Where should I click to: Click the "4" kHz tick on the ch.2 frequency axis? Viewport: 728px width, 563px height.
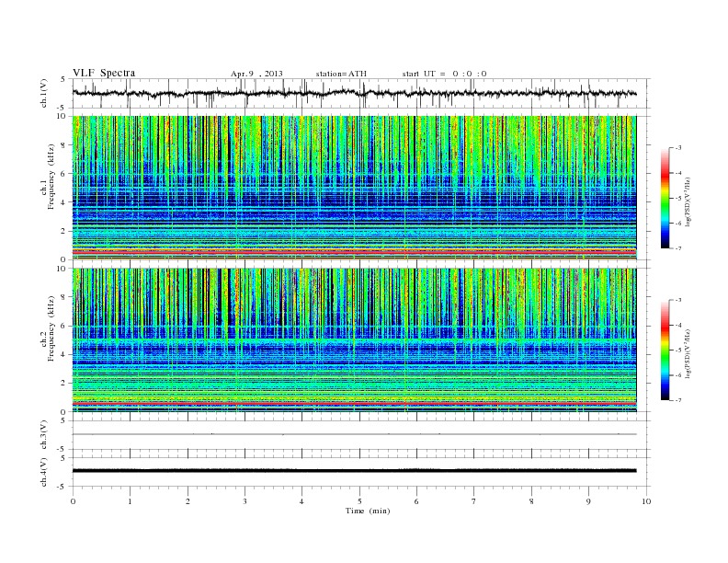[63, 354]
